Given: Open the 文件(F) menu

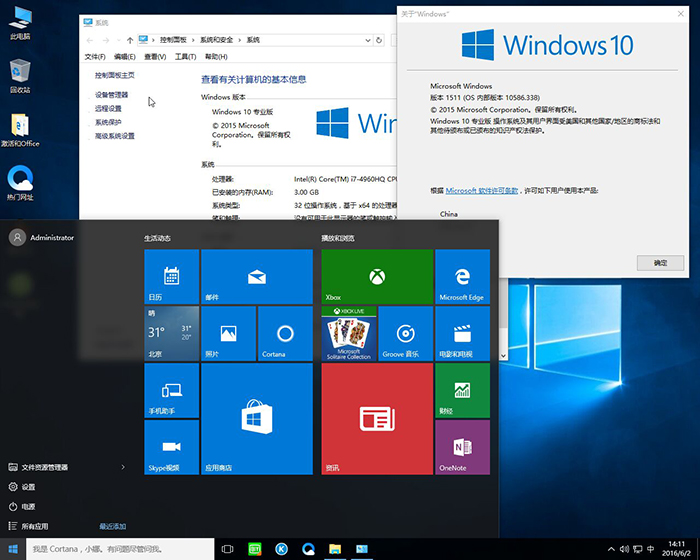Looking at the screenshot, I should 95,57.
